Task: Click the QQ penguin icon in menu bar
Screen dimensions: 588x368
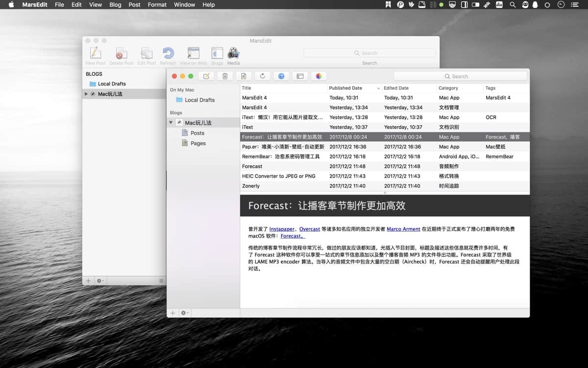Action: [535, 4]
